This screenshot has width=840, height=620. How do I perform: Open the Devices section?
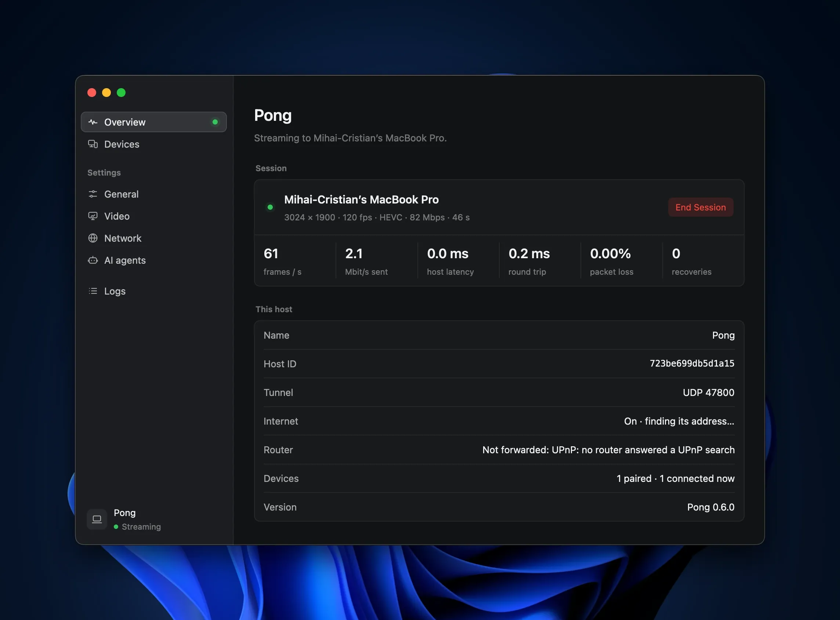[154, 144]
